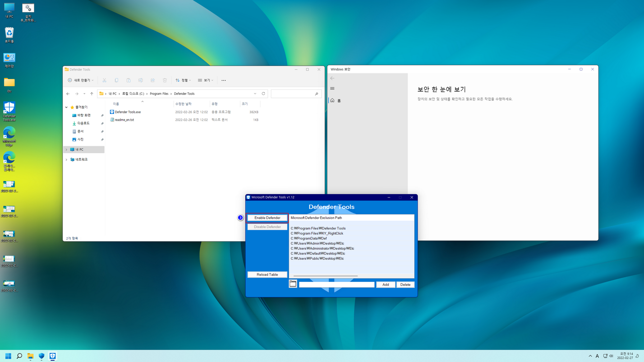The image size is (644, 362).
Task: Click 로컬 디스크 (C:) in the breadcrumb
Action: (133, 94)
